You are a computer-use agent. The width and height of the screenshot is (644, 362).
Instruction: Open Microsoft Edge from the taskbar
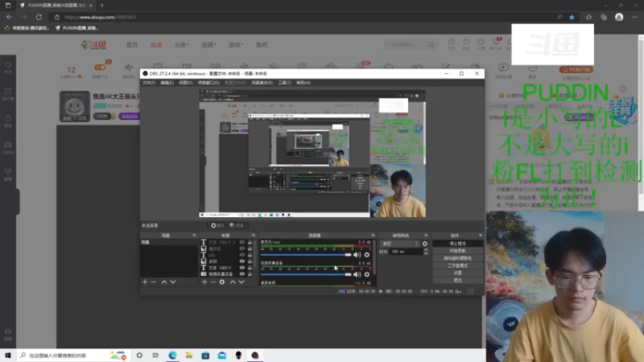coord(172,355)
